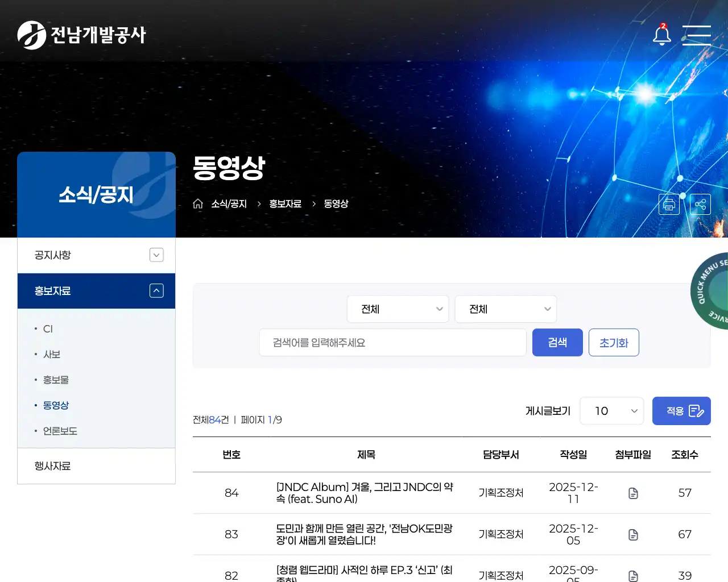Image resolution: width=728 pixels, height=582 pixels.
Task: Click the 제목 column header
Action: click(x=366, y=455)
